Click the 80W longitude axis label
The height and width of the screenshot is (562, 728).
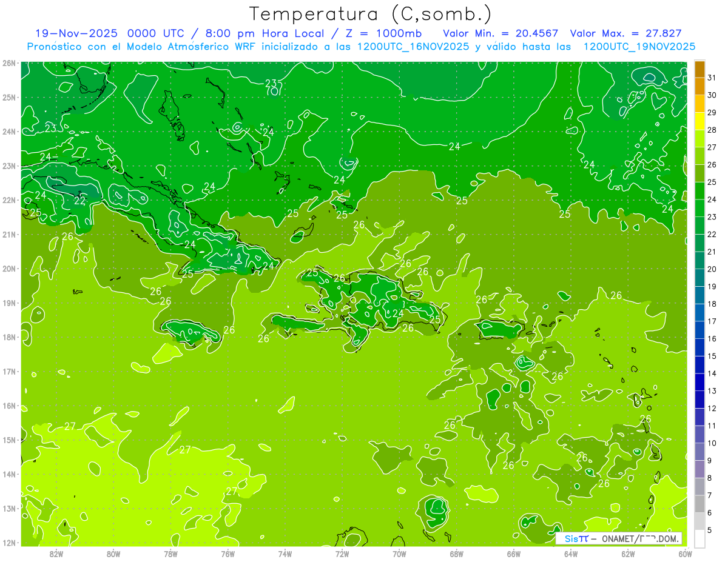coord(113,554)
